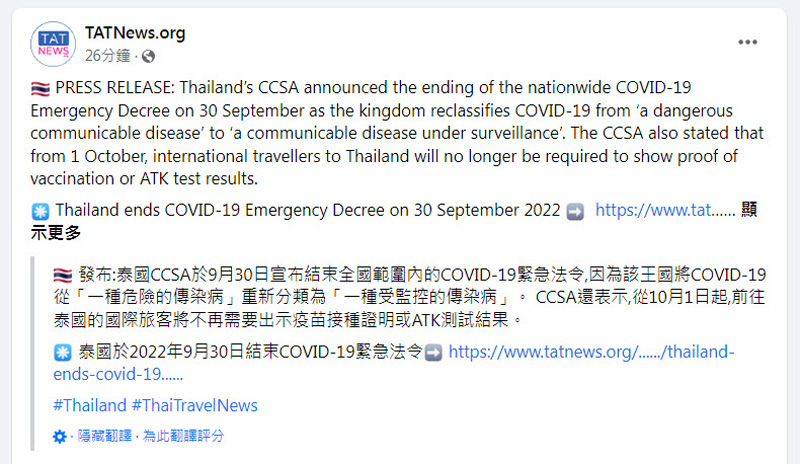
Task: Click the #ThaiTravelNews hashtag
Action: coord(195,406)
